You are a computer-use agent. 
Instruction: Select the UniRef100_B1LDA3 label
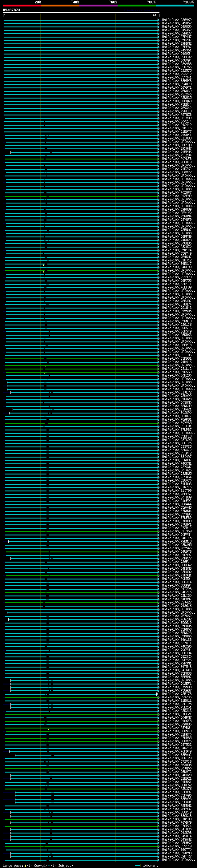pos(176,484)
